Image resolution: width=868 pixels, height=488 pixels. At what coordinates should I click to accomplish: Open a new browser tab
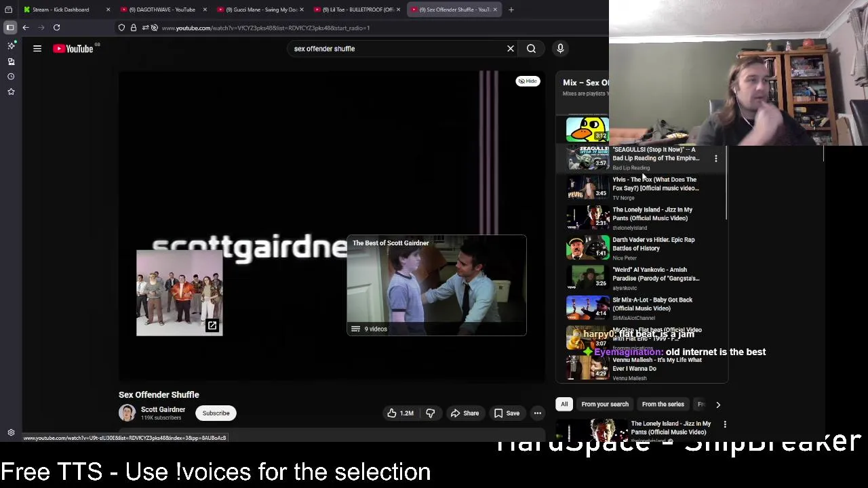coord(511,9)
